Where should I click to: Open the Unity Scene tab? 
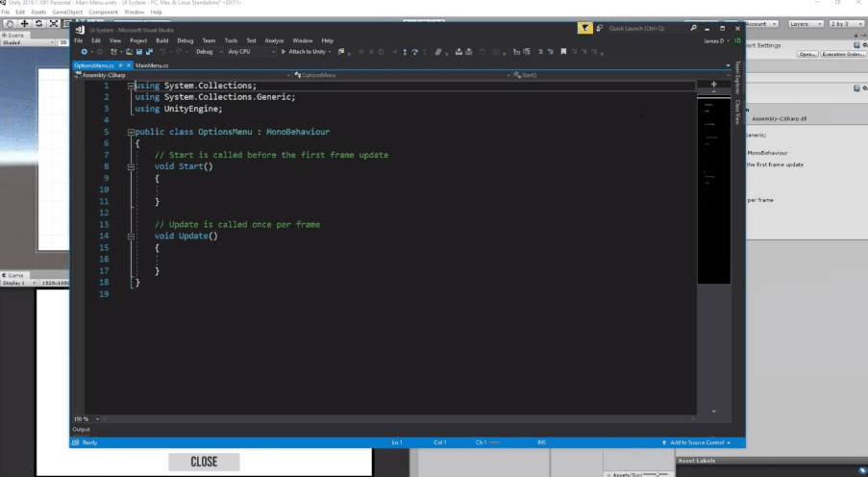coord(13,35)
